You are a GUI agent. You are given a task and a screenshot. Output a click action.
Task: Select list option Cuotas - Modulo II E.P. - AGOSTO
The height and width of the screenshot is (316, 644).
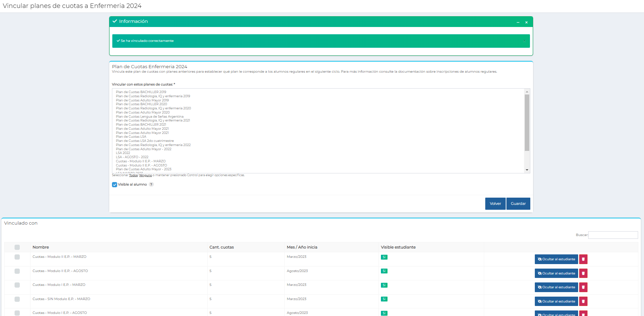[x=141, y=165]
